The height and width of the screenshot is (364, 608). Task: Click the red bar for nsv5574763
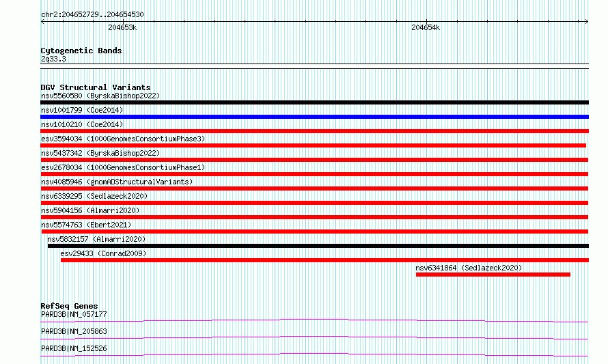pyautogui.click(x=315, y=232)
